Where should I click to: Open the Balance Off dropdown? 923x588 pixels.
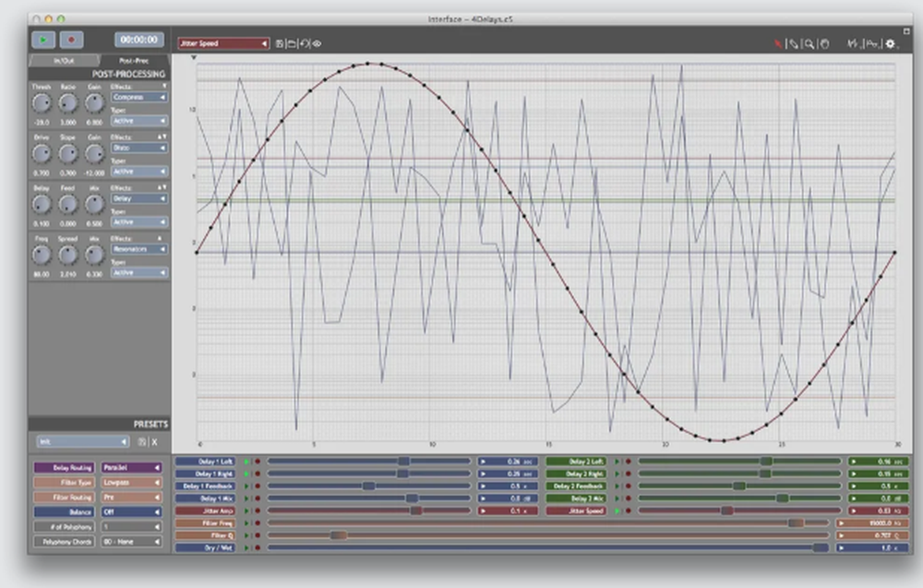click(x=131, y=512)
